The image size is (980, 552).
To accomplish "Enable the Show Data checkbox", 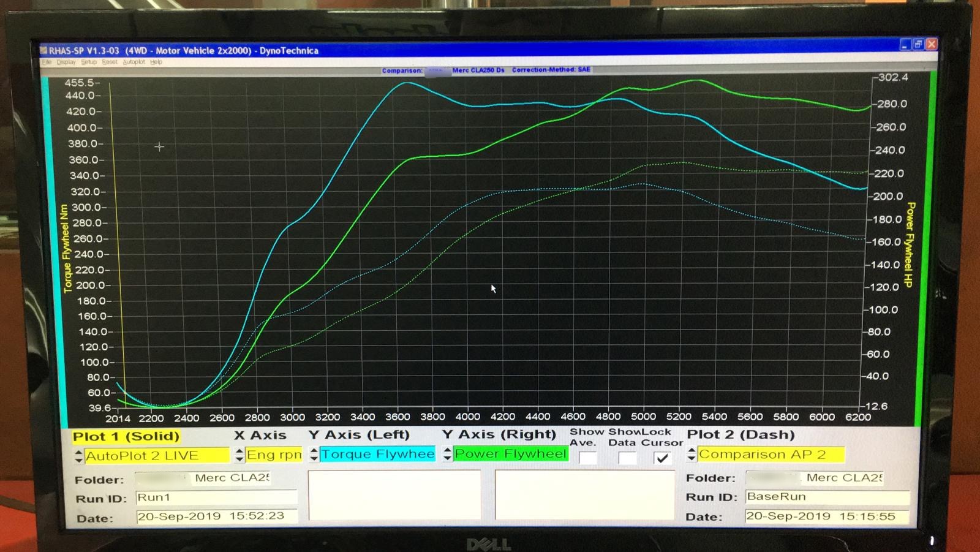I will point(627,458).
